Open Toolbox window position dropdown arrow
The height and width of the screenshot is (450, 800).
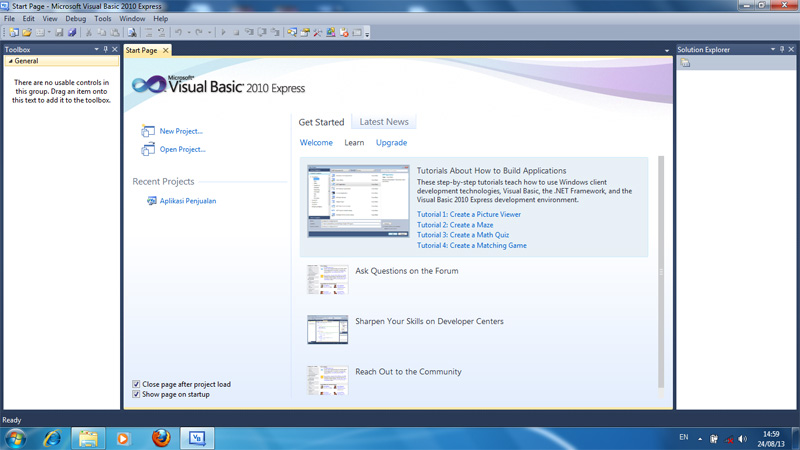click(x=96, y=49)
